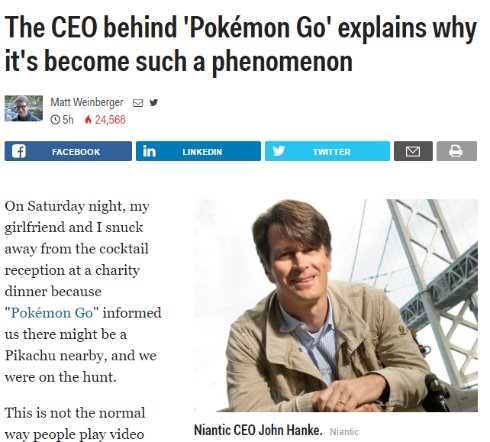Image resolution: width=490 pixels, height=442 pixels.
Task: Print the article using printer icon
Action: click(456, 151)
